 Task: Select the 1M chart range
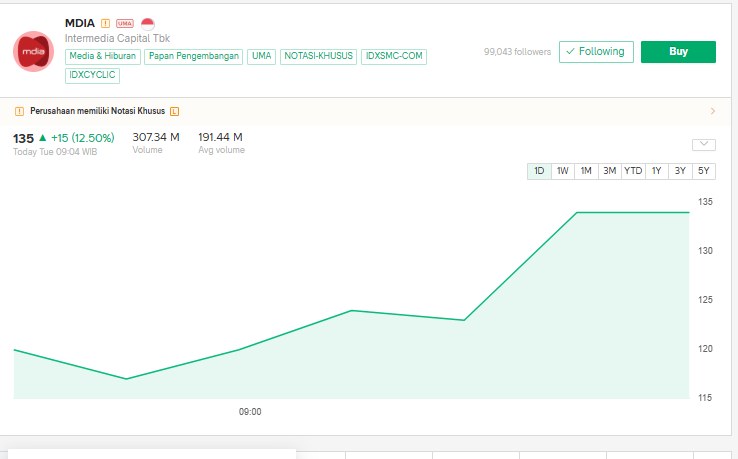[586, 171]
